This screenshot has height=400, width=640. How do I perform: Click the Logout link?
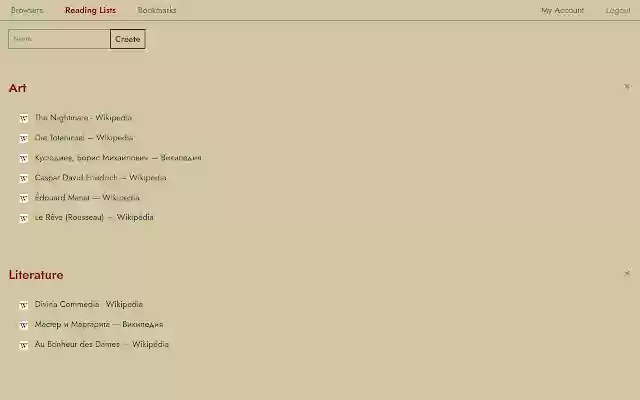pos(618,11)
